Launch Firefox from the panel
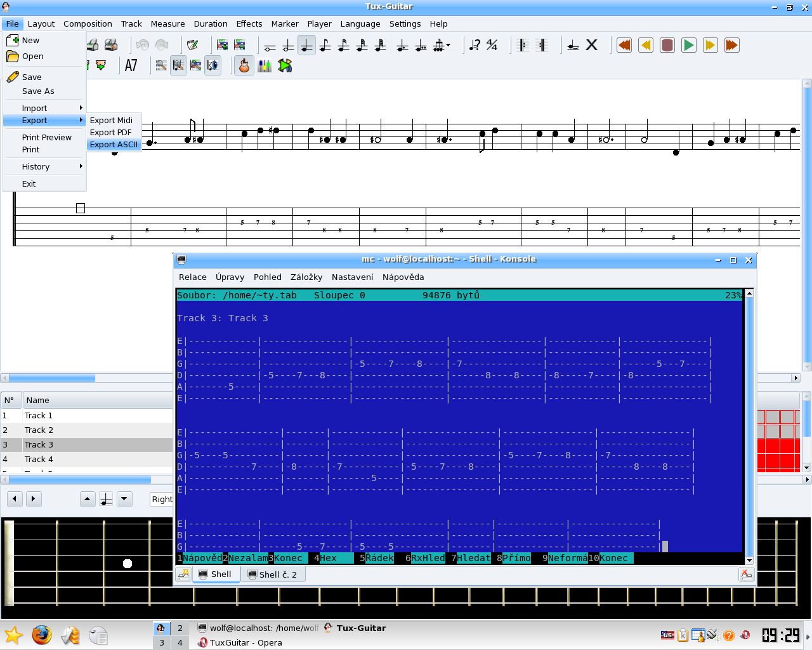 pos(42,635)
